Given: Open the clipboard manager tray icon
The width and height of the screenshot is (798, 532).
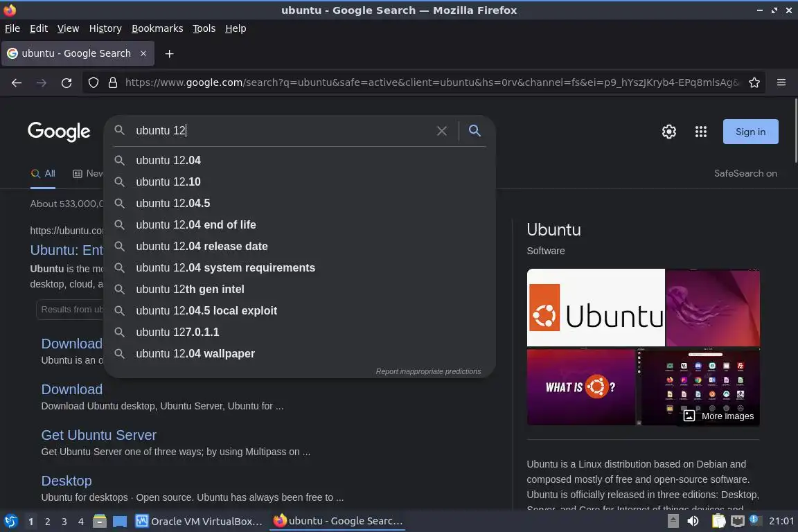Looking at the screenshot, I should click(x=718, y=521).
